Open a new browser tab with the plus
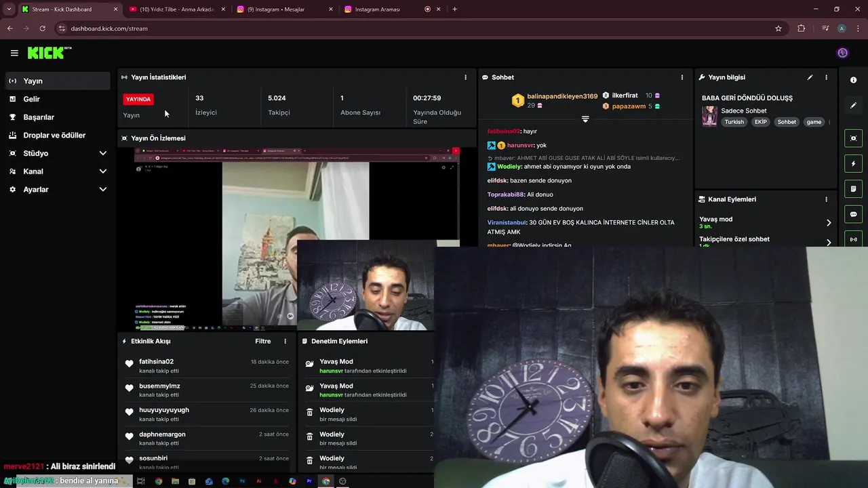Screen dimensions: 868x488 click(454, 9)
